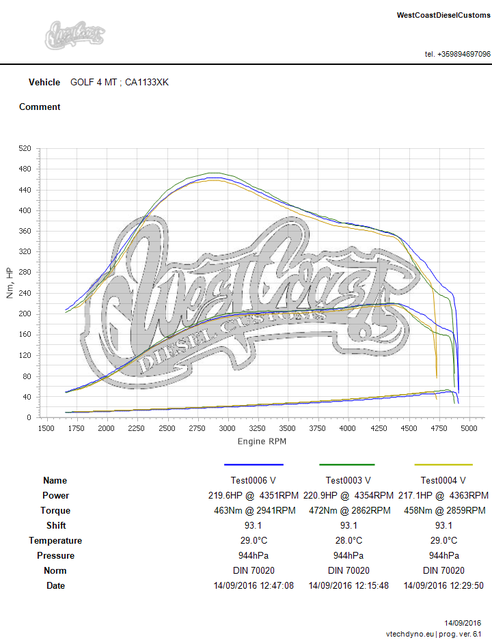Click the 4500 tick on the RPM axis
The height and width of the screenshot is (640, 492).
pos(408,428)
